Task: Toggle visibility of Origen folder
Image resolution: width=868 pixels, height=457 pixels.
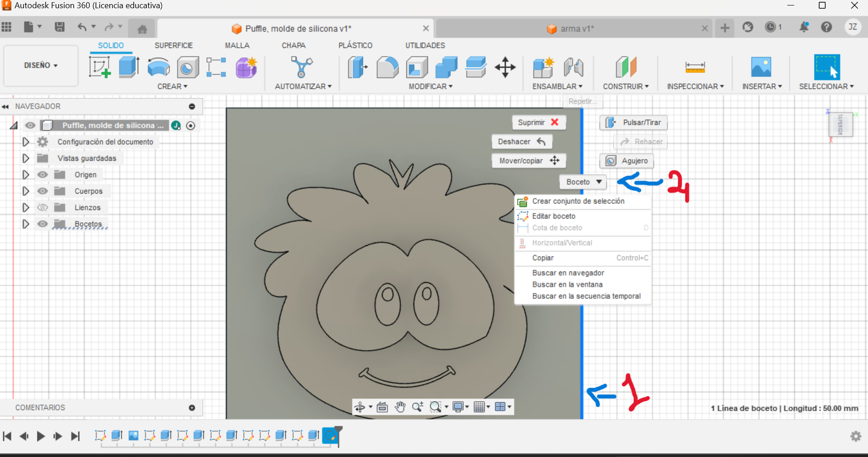Action: coord(42,175)
